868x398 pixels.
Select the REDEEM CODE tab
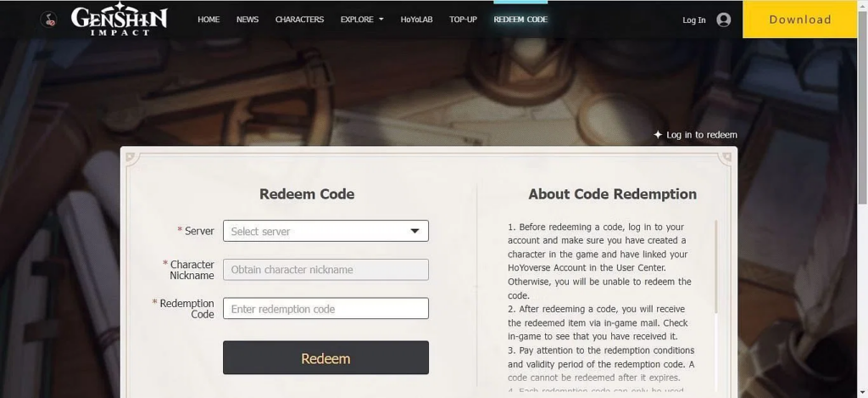click(520, 20)
